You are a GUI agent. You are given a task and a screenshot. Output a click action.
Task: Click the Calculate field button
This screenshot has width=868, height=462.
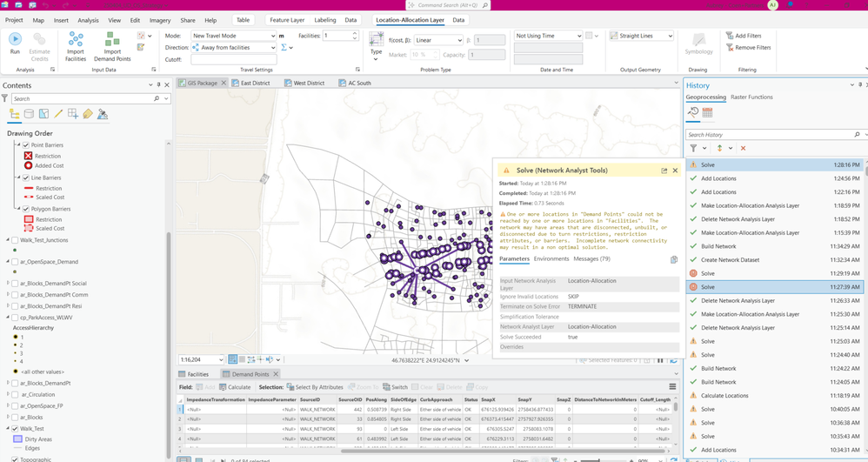[x=235, y=387]
